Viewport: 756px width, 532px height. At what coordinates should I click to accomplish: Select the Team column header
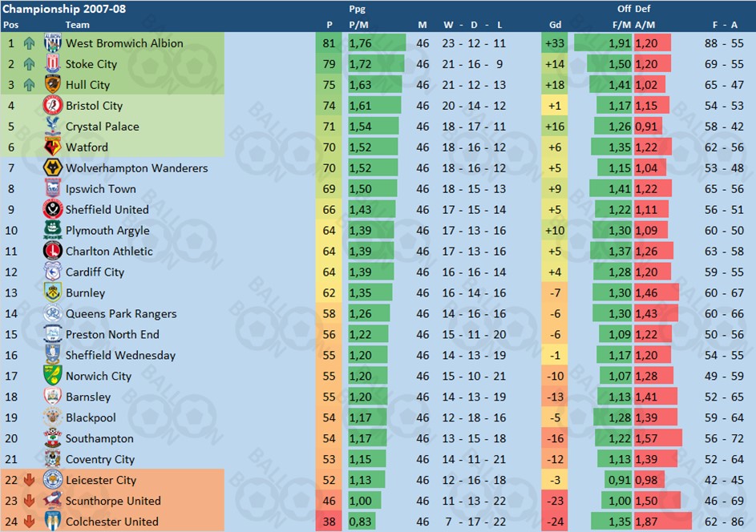point(77,25)
